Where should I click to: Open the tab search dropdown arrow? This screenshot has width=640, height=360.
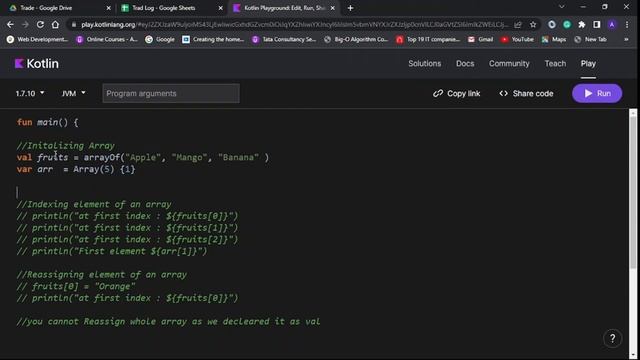click(x=562, y=7)
